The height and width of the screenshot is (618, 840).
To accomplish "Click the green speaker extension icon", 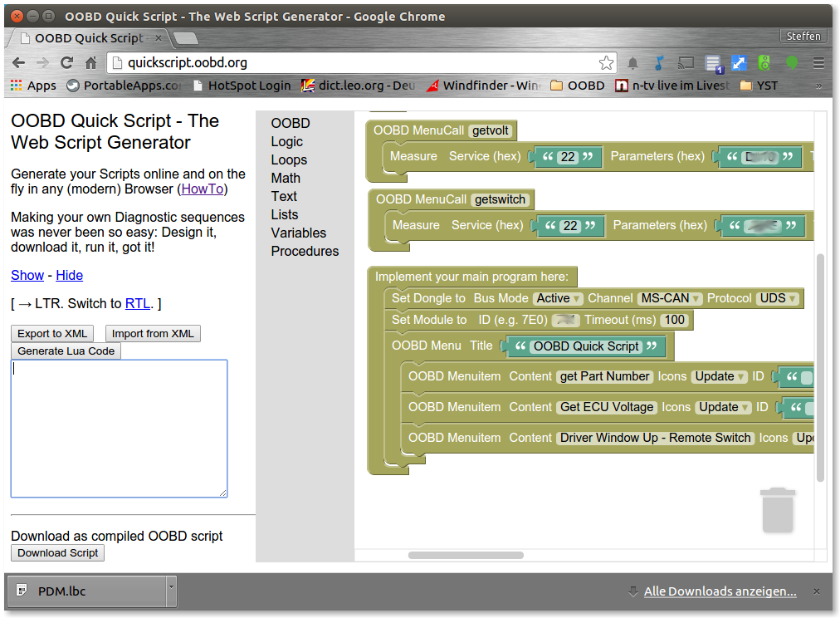I will tap(764, 62).
